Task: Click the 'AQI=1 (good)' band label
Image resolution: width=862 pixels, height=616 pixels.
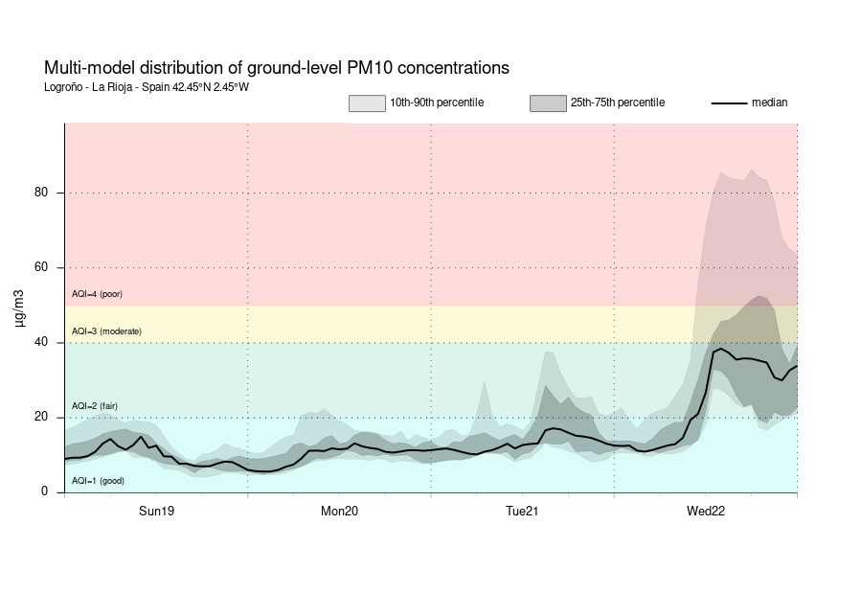Action: point(98,481)
